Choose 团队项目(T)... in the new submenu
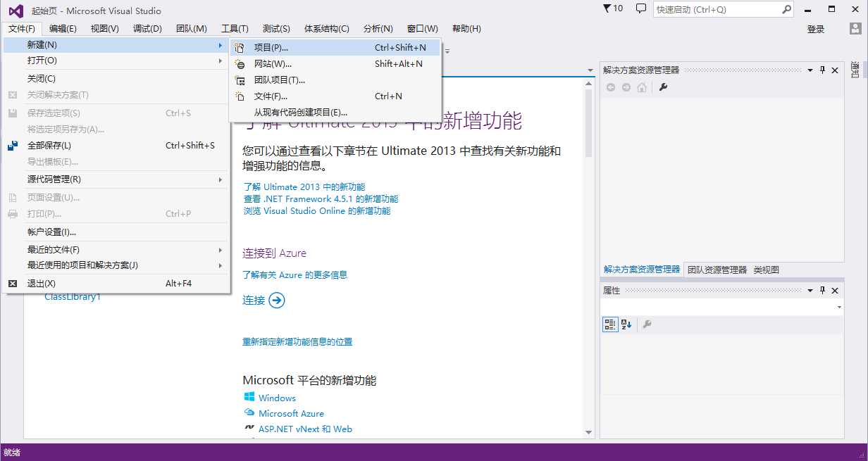This screenshot has height=461, width=868. pyautogui.click(x=335, y=80)
